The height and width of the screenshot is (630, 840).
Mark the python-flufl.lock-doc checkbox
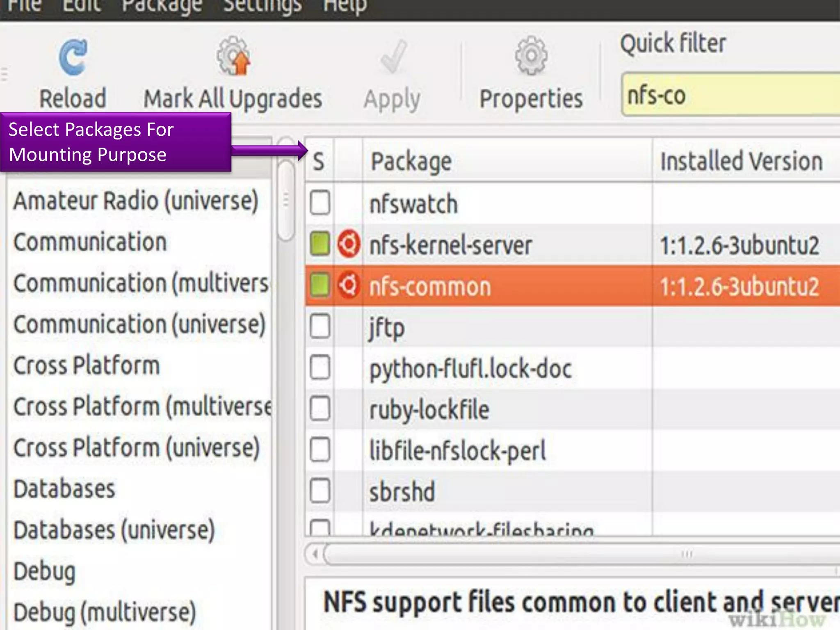320,367
